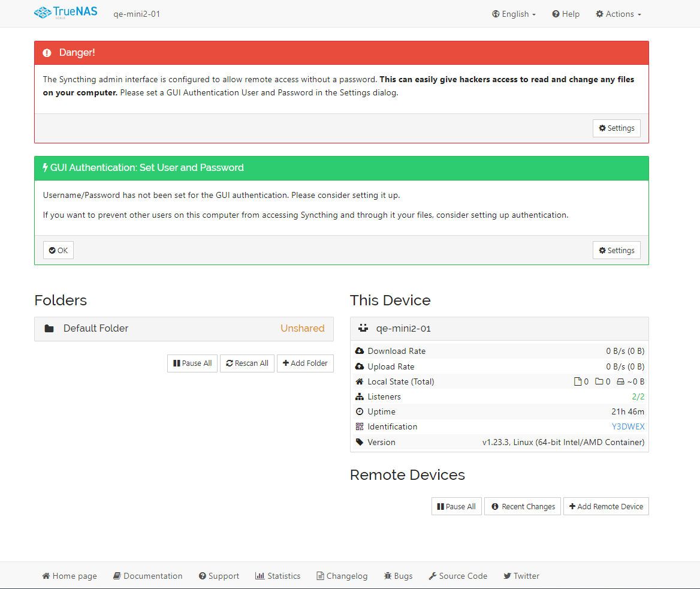Open the Bugs footer link
Viewport: 700px width, 589px height.
[398, 576]
